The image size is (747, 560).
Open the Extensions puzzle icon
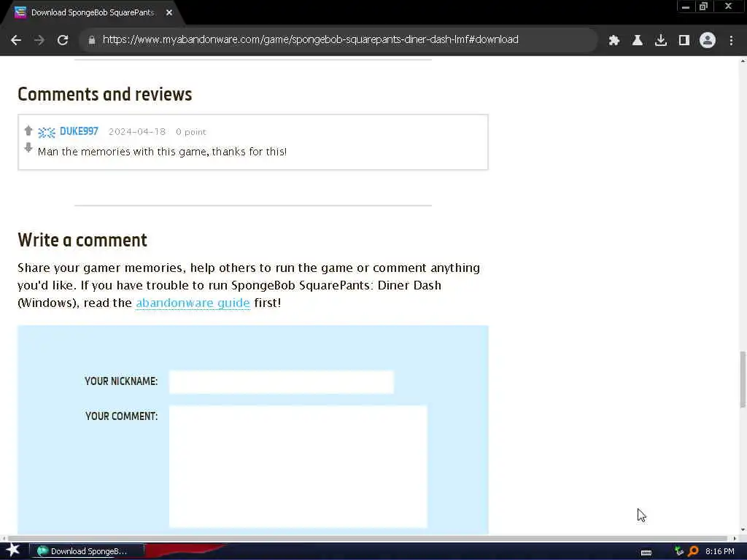tap(614, 40)
